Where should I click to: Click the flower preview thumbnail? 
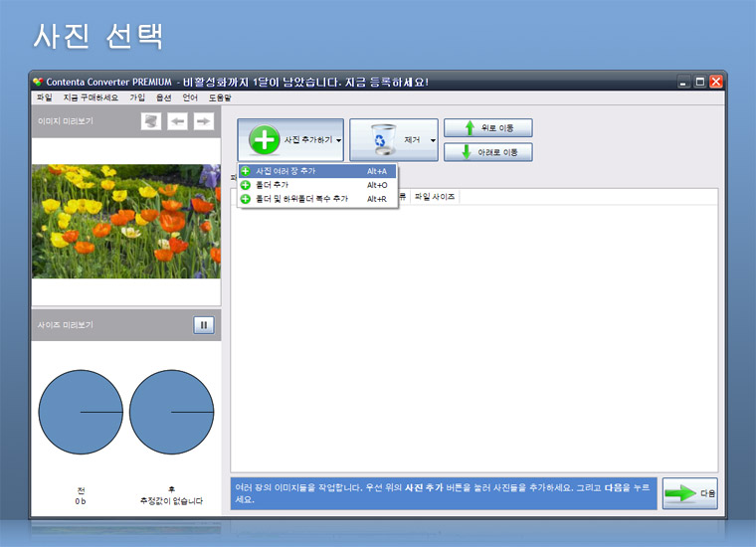pos(126,221)
